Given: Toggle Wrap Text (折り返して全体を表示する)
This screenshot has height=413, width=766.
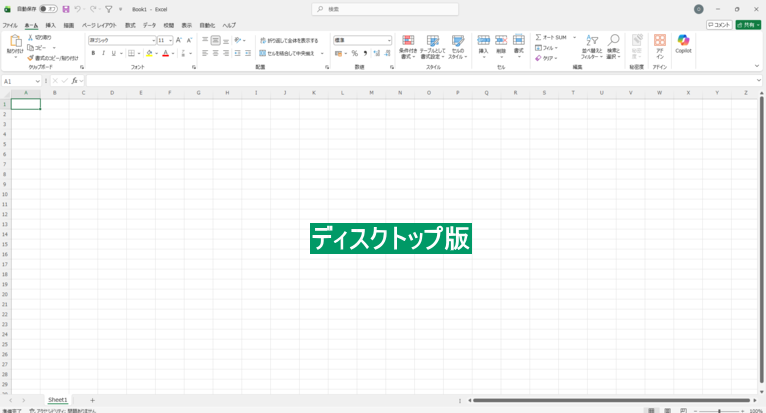Looking at the screenshot, I should click(x=288, y=40).
